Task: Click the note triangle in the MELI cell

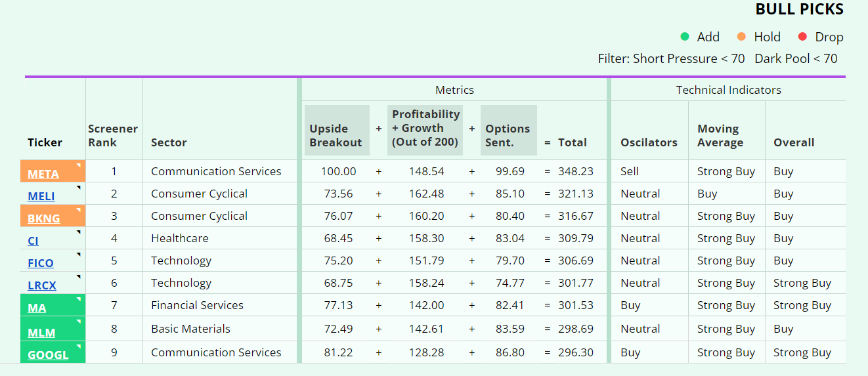Action: (79, 188)
